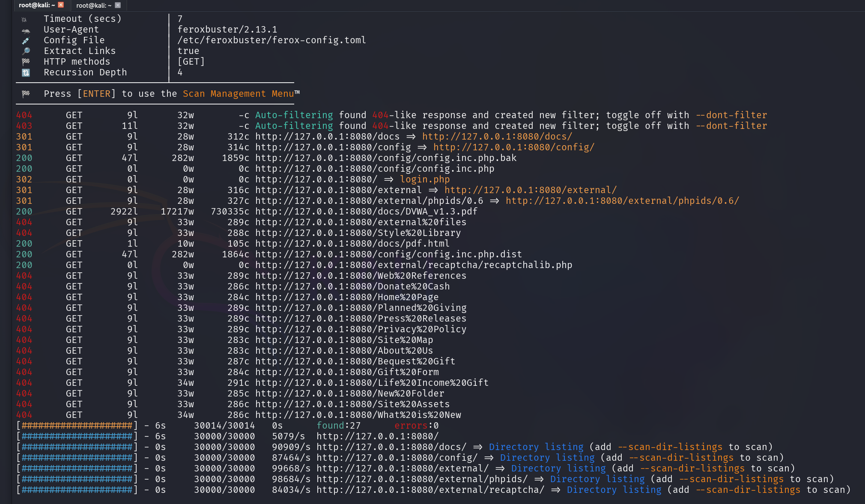Open the docs/pdf.html URL
This screenshot has width=865, height=504.
coord(352,244)
